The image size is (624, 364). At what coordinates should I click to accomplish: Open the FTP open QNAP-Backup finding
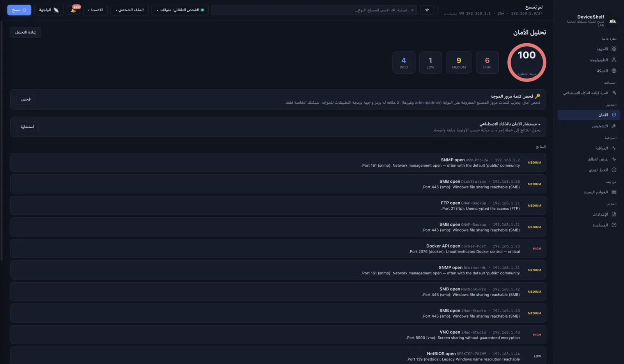pos(278,205)
